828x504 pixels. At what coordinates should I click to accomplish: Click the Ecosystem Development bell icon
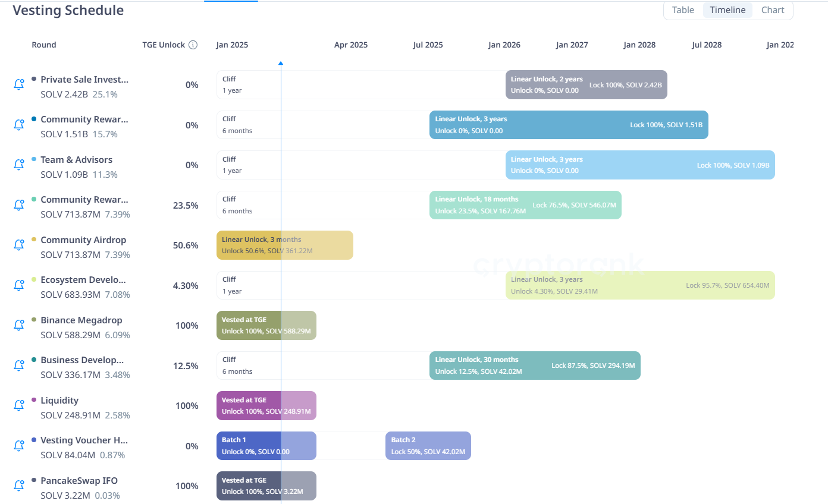coord(18,285)
